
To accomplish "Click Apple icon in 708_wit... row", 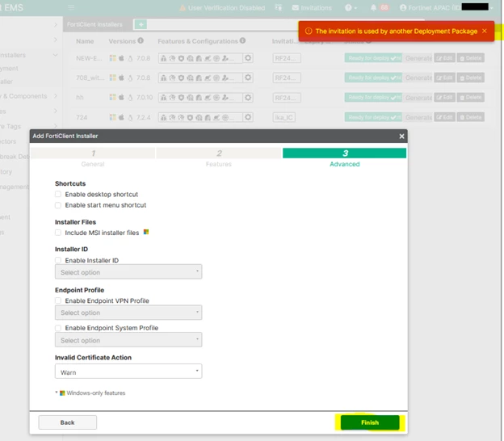I will pos(121,78).
